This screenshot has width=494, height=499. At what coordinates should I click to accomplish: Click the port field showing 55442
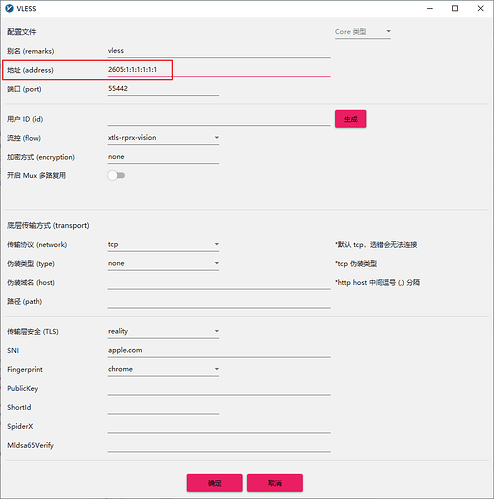click(x=163, y=89)
